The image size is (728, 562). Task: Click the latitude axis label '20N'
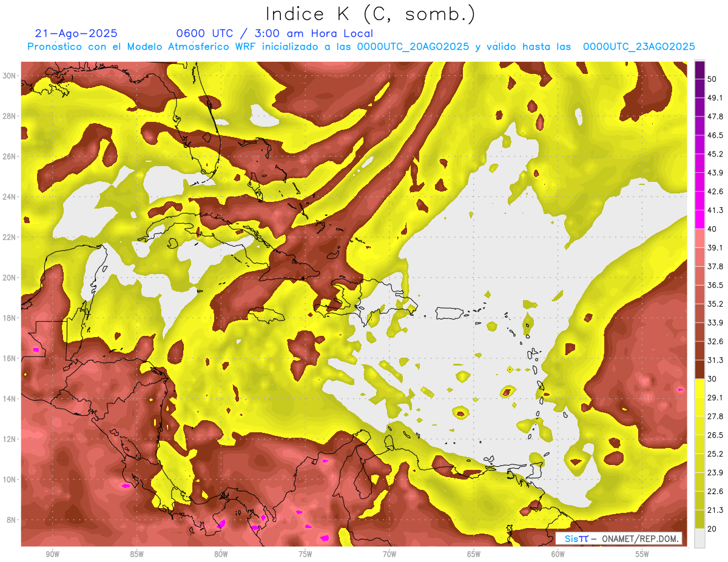click(x=9, y=278)
